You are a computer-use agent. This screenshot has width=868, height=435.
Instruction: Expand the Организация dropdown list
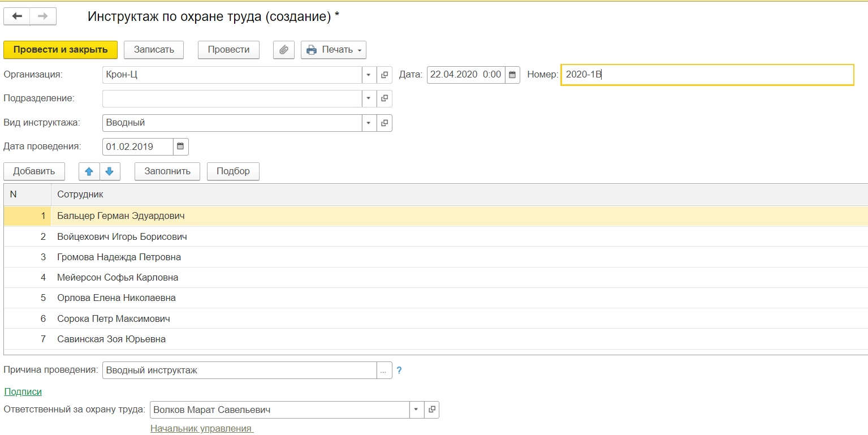coord(369,75)
